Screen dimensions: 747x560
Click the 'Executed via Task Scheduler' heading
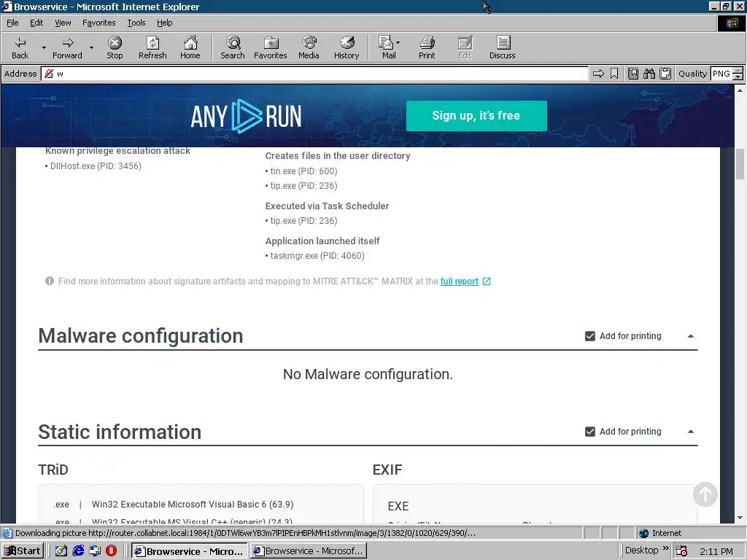pyautogui.click(x=327, y=206)
